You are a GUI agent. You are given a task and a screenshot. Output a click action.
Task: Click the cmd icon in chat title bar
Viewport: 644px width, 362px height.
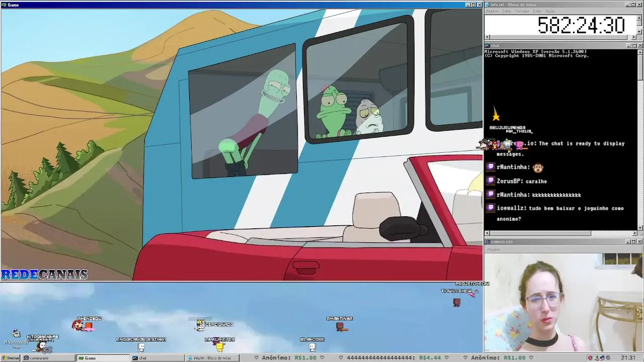point(488,46)
